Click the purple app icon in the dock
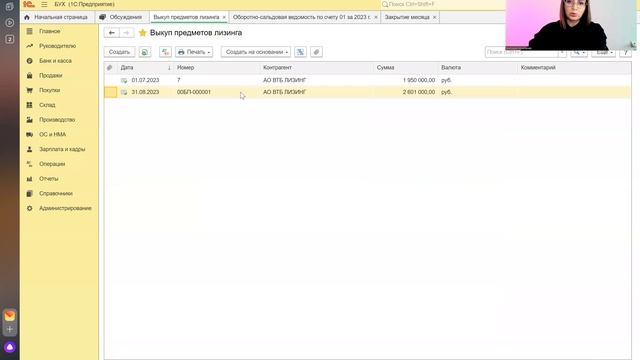640x360 pixels. [x=10, y=347]
